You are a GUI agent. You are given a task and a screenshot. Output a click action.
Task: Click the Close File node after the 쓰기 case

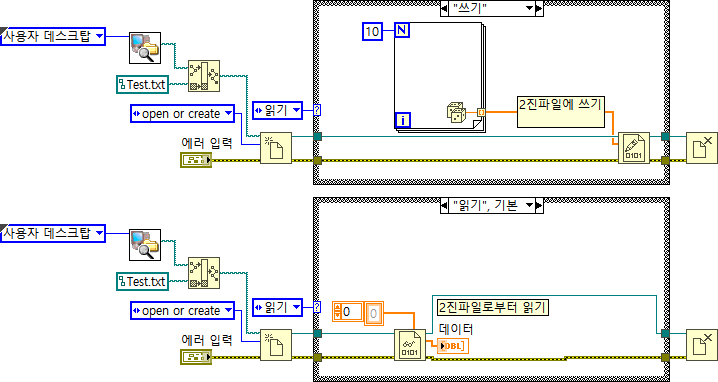coord(702,148)
